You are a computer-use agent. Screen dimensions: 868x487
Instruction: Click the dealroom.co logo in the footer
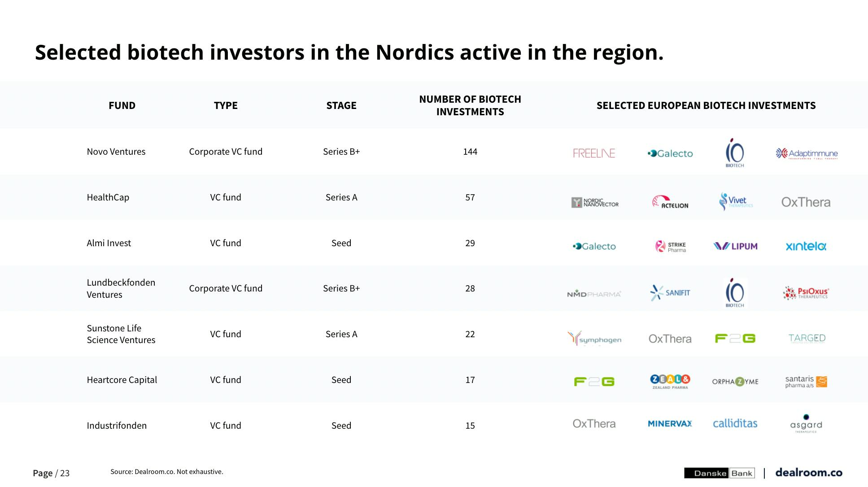coord(809,473)
